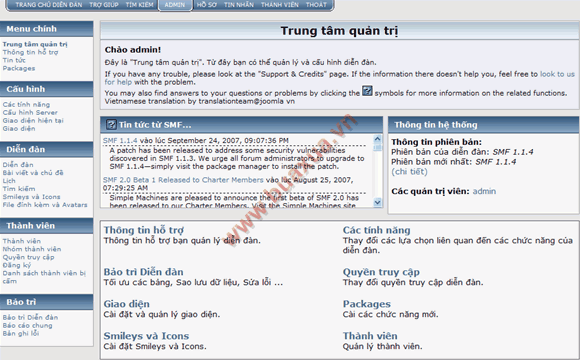Screen dimensions: 580x360
Task: Click the help symbol icon in the welcome text
Action: [367, 90]
